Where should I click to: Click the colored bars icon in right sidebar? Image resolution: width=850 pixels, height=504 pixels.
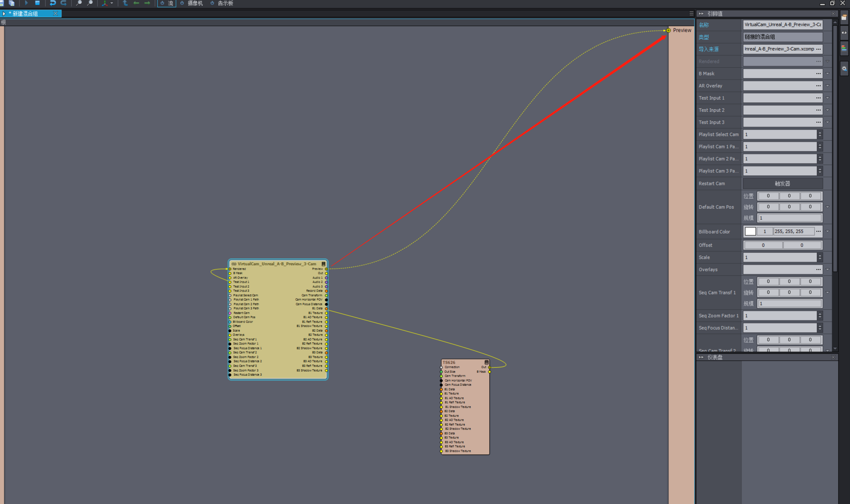point(844,49)
